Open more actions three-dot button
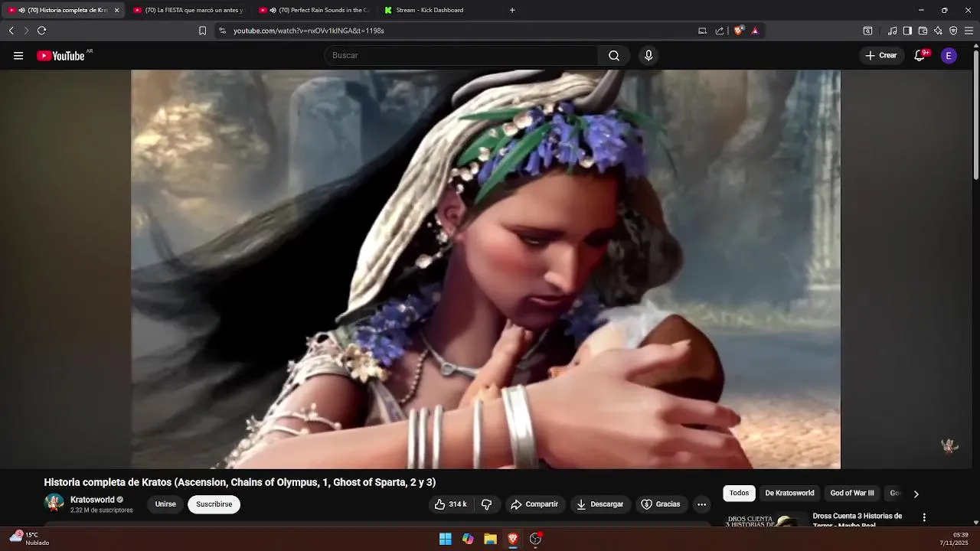980x551 pixels. pos(701,504)
